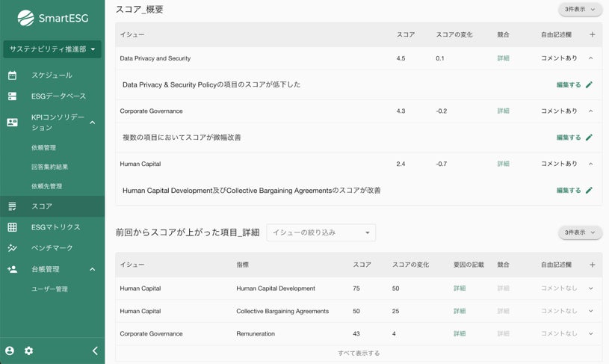Select the スコア menu item
This screenshot has height=364, width=609.
pyautogui.click(x=52, y=206)
